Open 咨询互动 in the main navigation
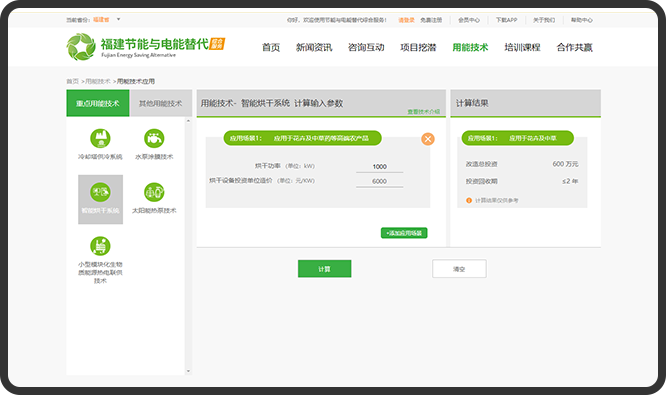 click(x=366, y=47)
